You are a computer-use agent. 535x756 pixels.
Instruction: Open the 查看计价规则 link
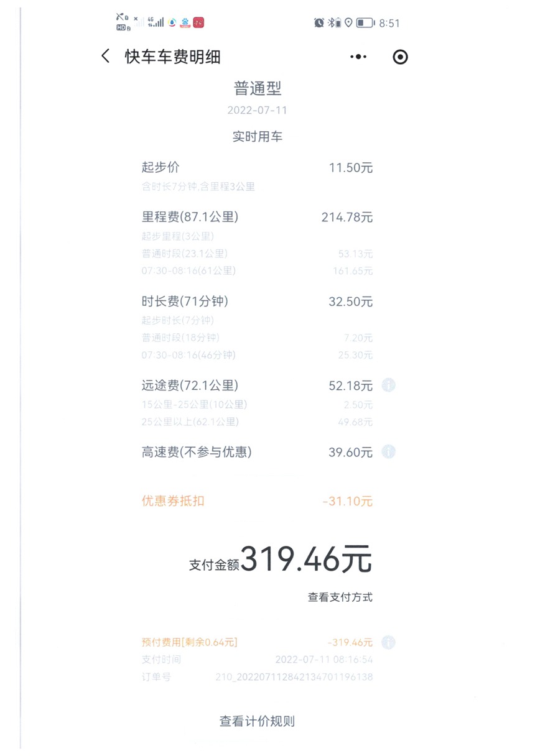(x=257, y=721)
